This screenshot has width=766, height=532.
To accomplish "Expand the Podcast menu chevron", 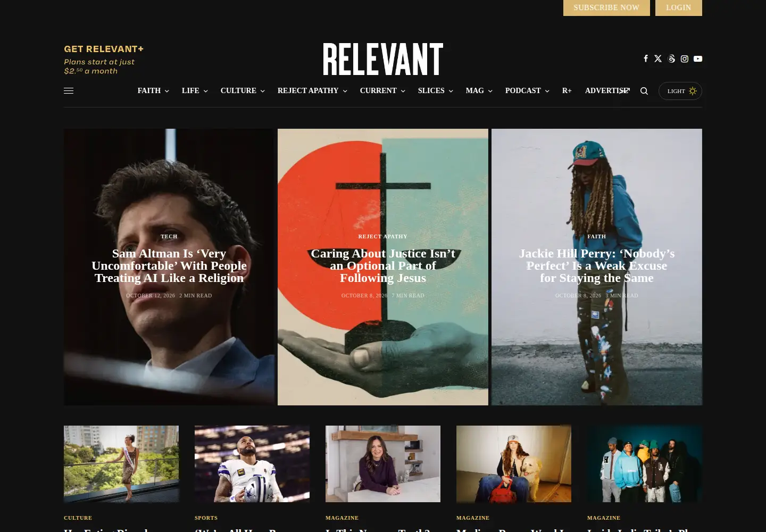I will 547,91.
